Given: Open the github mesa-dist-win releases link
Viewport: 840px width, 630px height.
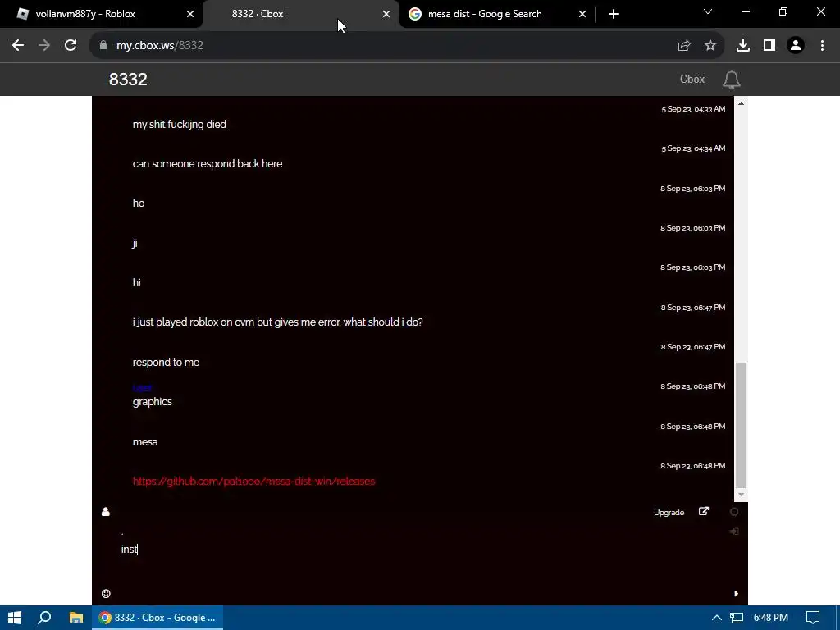Looking at the screenshot, I should point(254,481).
